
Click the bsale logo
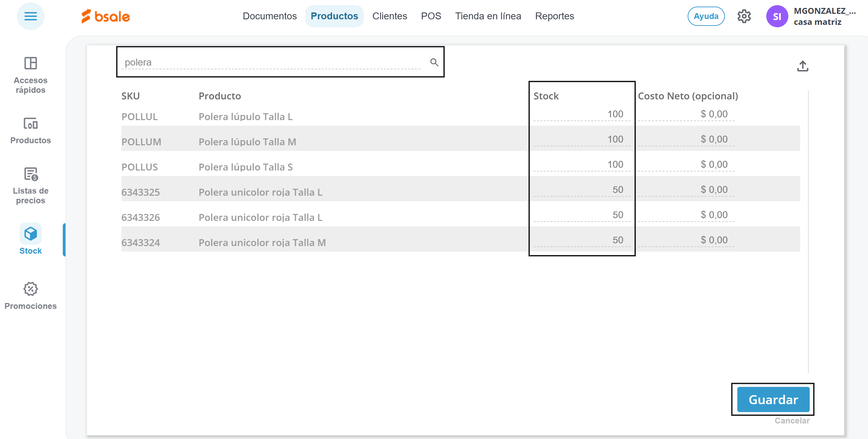coord(106,16)
